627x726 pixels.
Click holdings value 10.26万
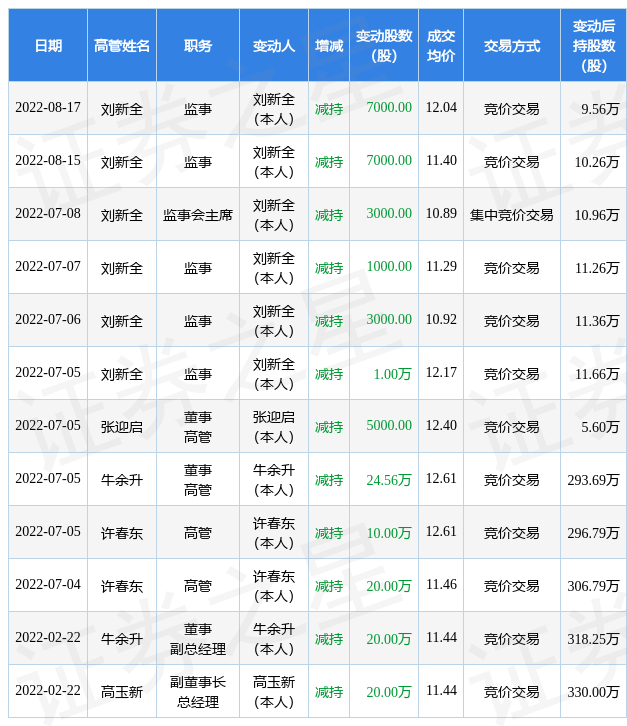pos(597,162)
